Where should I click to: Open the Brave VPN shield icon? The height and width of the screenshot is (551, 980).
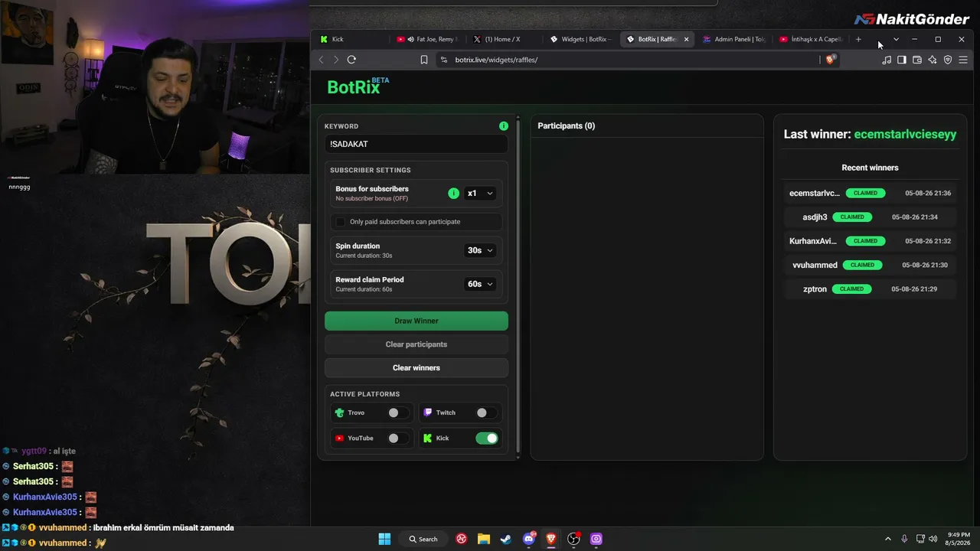[x=948, y=60]
